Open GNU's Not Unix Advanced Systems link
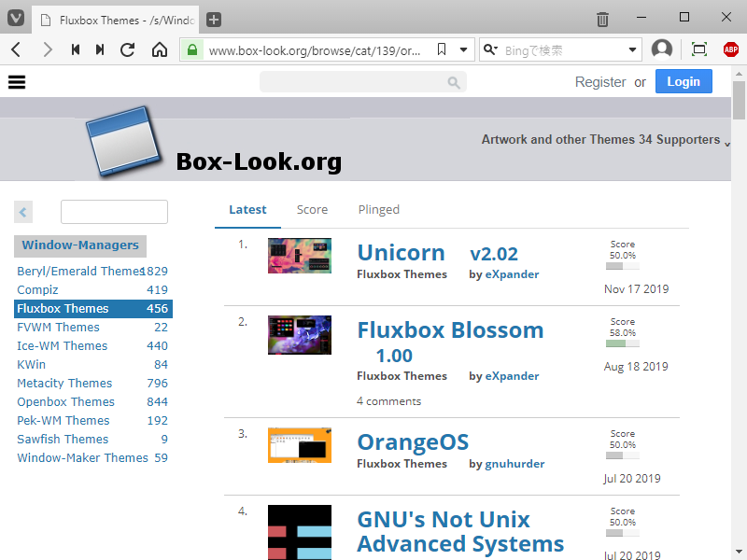The image size is (747, 560). [460, 531]
